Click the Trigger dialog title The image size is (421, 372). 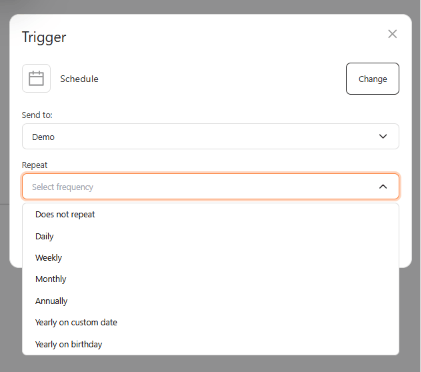(44, 37)
